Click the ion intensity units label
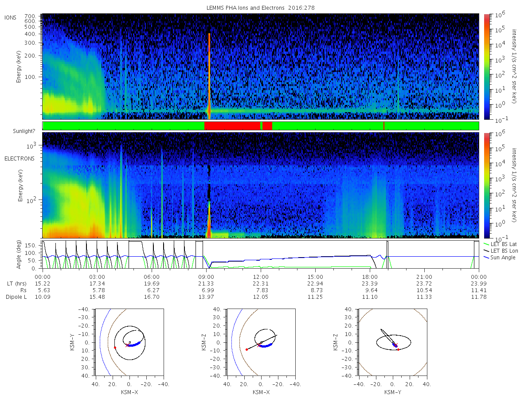The height and width of the screenshot is (399, 532). tap(514, 66)
